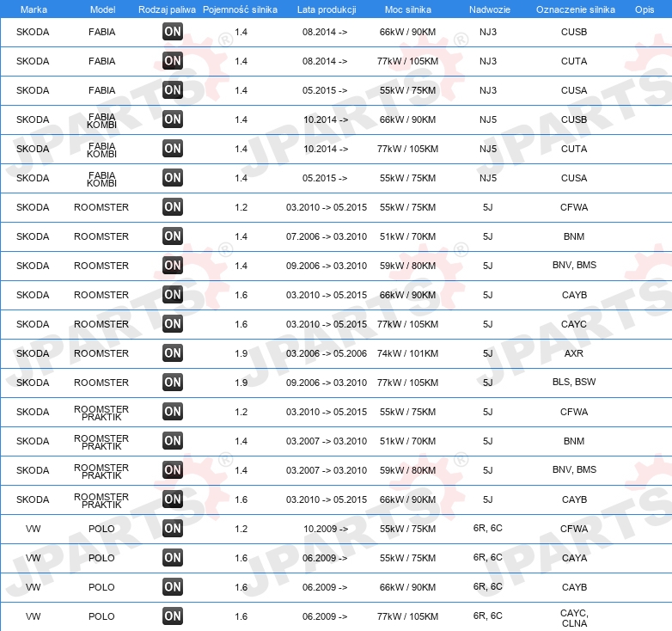Select the power value 74kW / 101KM
This screenshot has height=631, width=672.
407,353
